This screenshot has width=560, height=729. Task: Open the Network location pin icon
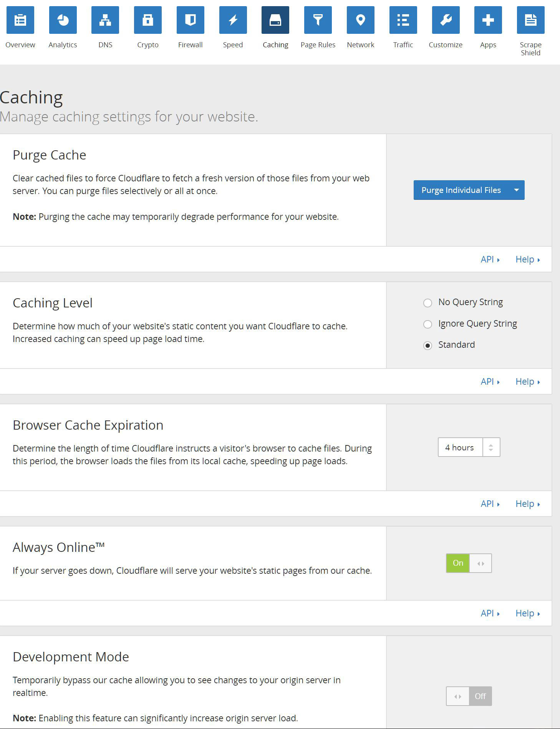tap(361, 20)
